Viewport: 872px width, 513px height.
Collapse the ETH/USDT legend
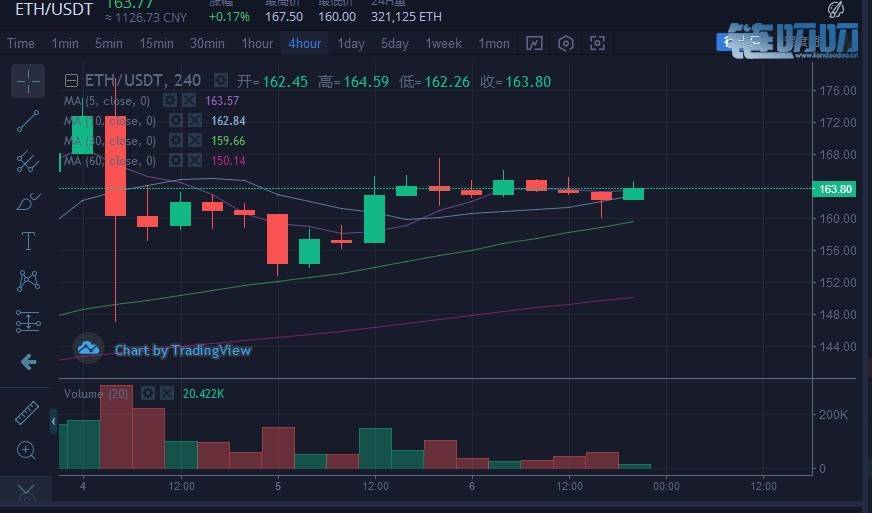tap(71, 81)
